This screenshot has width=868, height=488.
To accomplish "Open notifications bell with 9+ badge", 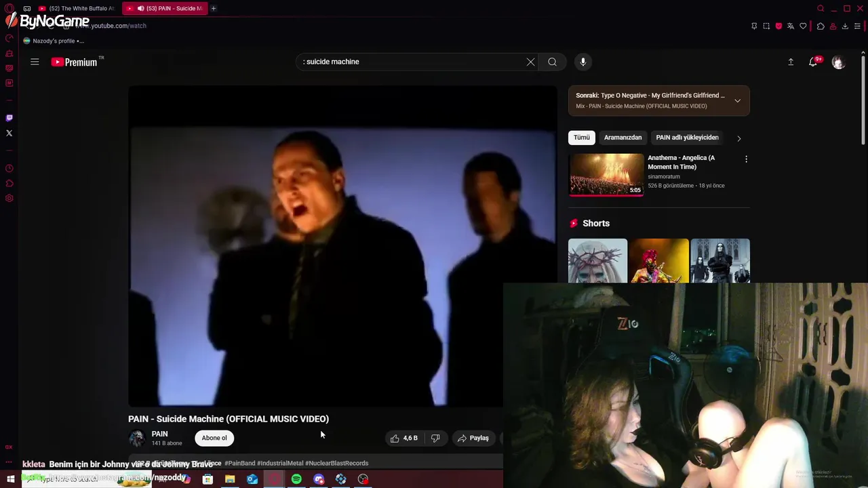I will click(814, 62).
